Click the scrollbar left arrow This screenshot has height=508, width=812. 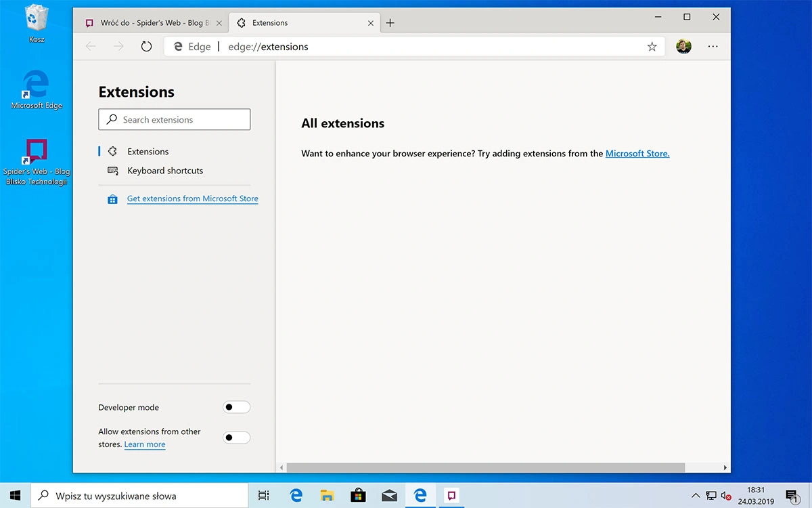[x=281, y=467]
